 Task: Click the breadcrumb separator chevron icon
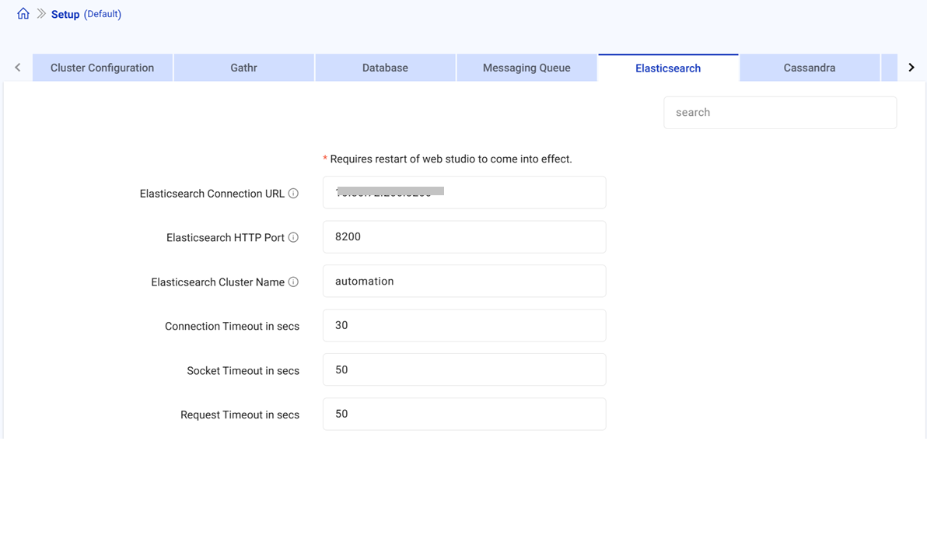point(40,12)
